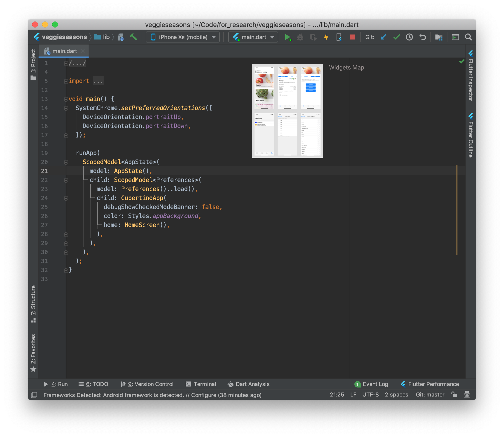Start debugging with the bug icon
504x437 pixels.
[x=300, y=37]
